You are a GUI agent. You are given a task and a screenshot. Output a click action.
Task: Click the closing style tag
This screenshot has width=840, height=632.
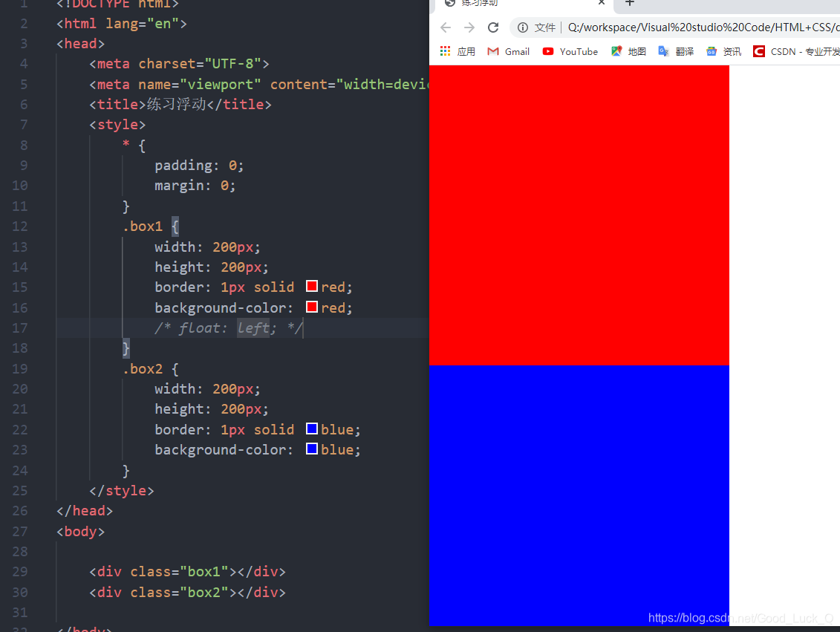point(122,491)
